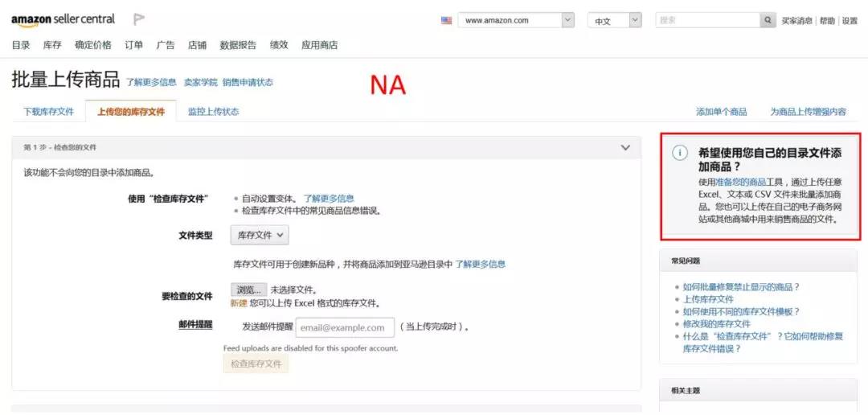Open the 卖家学院 link

(200, 83)
